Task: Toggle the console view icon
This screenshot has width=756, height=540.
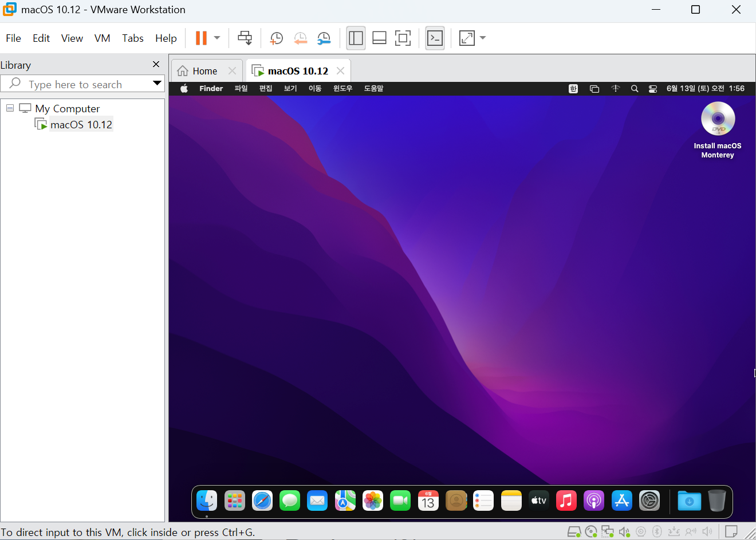Action: coord(435,38)
